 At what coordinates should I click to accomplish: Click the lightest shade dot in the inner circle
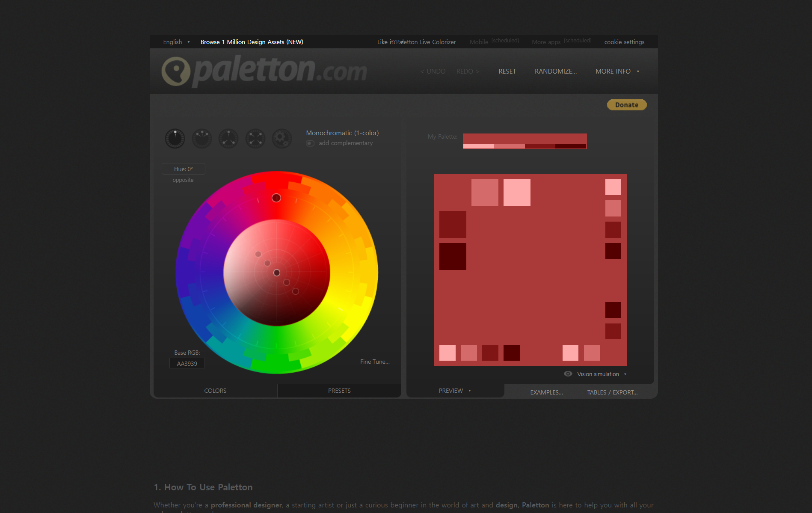(258, 254)
